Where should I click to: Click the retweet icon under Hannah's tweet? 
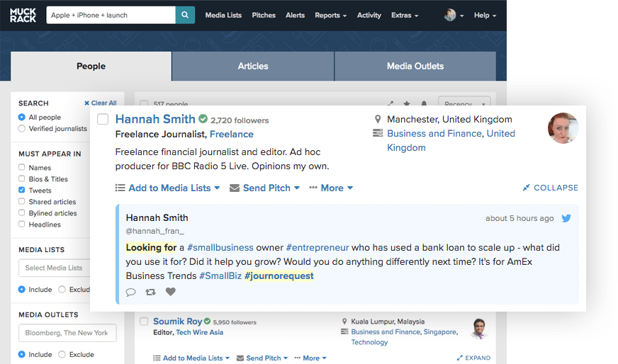coord(150,292)
